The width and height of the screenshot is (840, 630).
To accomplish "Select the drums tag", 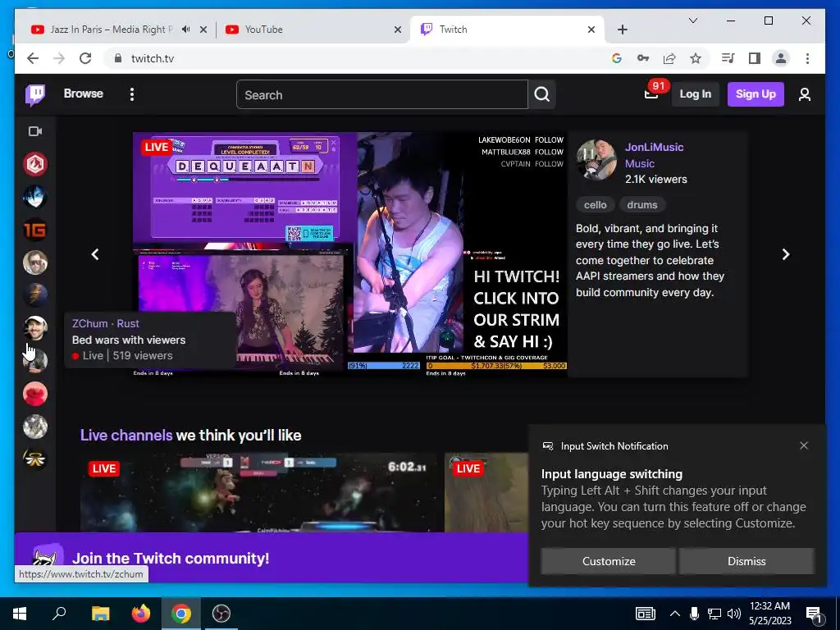I will pyautogui.click(x=641, y=204).
